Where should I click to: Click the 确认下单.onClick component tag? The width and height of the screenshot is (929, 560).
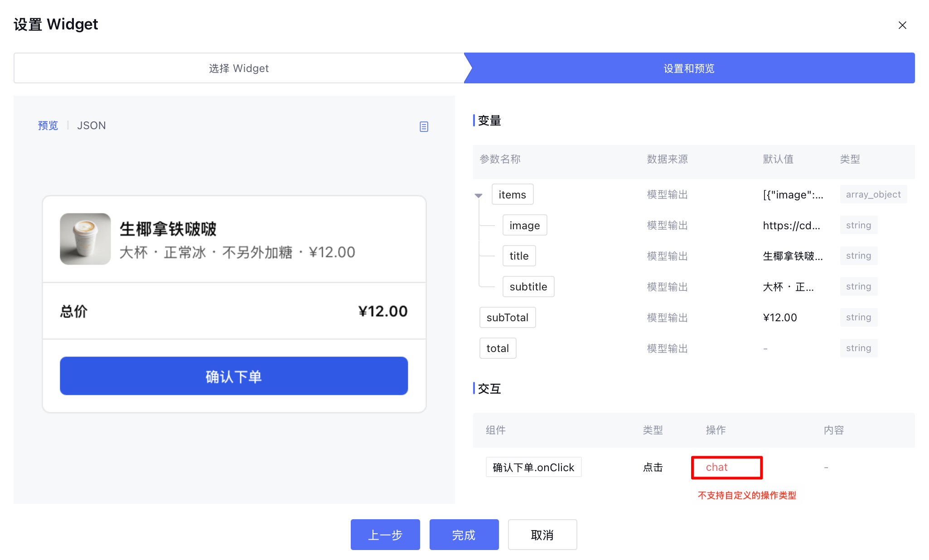(533, 467)
